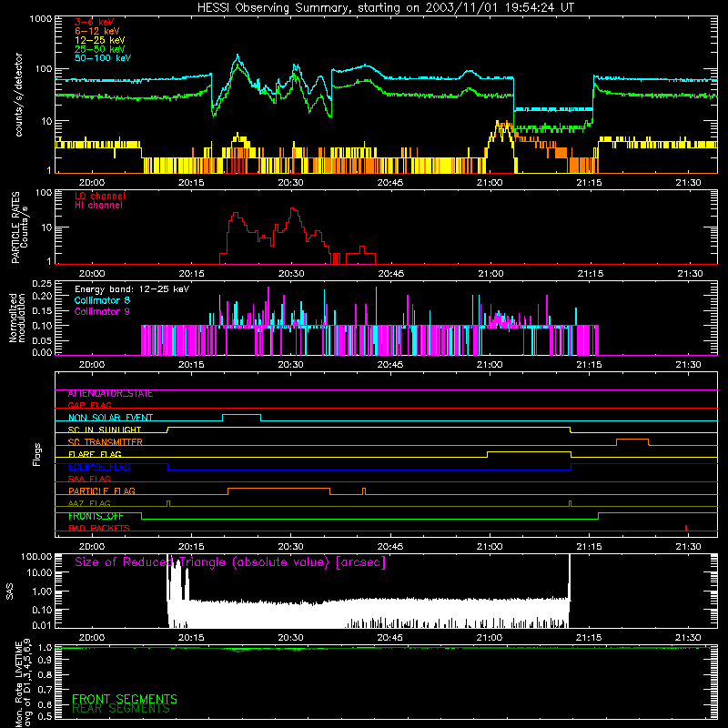Click the NON_SOLAR_EVENT flag label

click(x=110, y=418)
